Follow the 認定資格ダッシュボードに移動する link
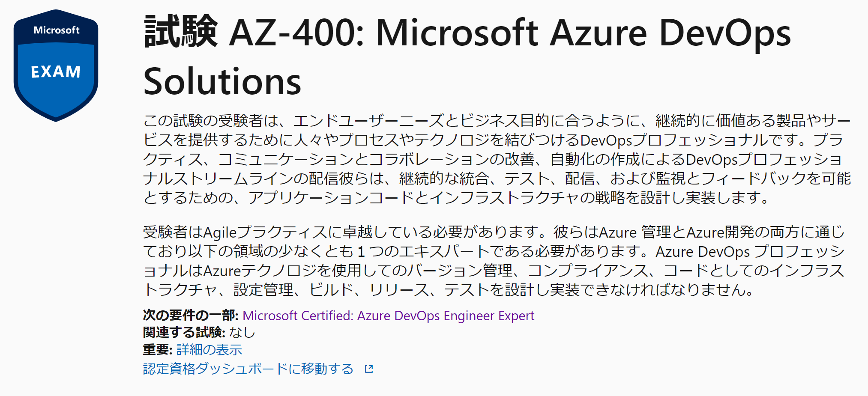The width and height of the screenshot is (868, 396). 248,369
